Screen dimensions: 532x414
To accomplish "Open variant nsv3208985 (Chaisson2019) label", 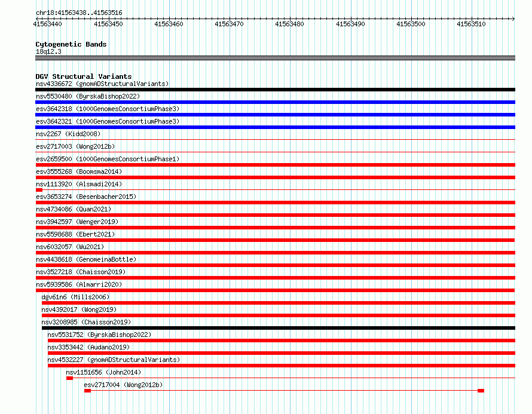I will point(86,322).
